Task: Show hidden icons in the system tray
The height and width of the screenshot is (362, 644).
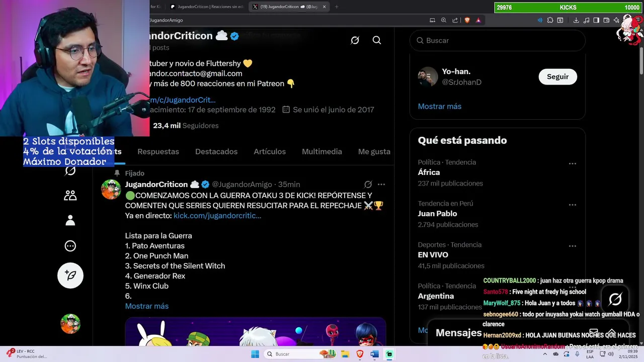Action: tap(545, 354)
